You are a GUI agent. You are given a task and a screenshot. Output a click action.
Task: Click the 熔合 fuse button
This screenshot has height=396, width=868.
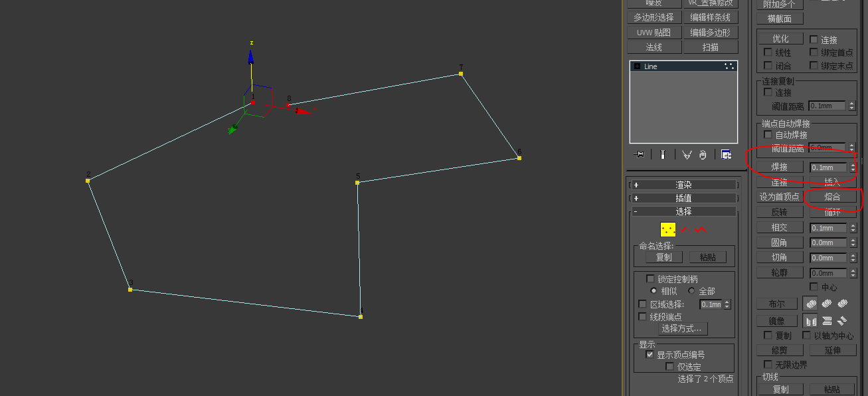click(x=832, y=197)
